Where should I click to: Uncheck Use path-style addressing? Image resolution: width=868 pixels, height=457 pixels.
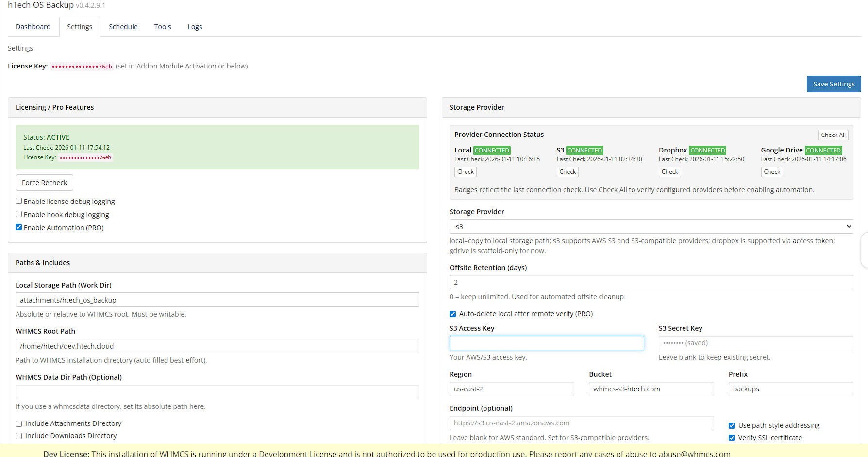pyautogui.click(x=732, y=426)
